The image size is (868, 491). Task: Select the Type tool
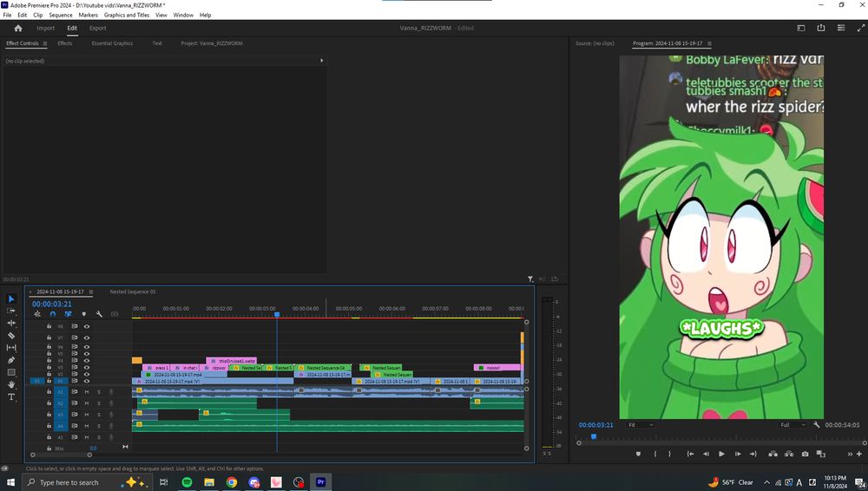click(11, 396)
